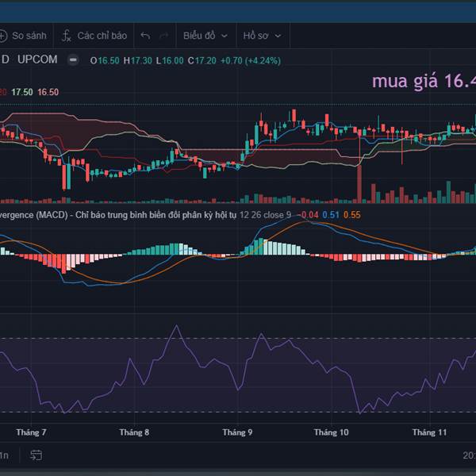Viewport: 476px width, 476px height.
Task: Click the open price value O16.50
Action: [105, 61]
